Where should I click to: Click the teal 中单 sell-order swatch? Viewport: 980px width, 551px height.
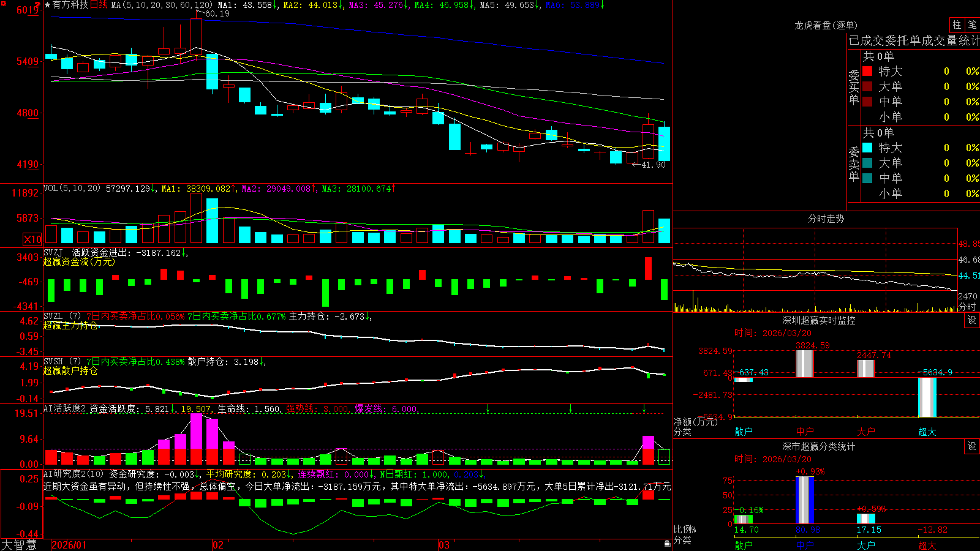(x=867, y=178)
